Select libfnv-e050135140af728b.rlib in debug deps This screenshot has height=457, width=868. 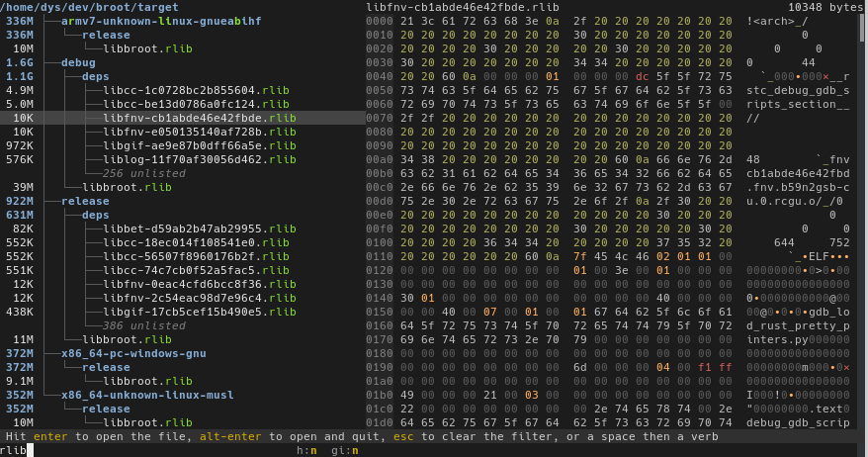point(200,132)
